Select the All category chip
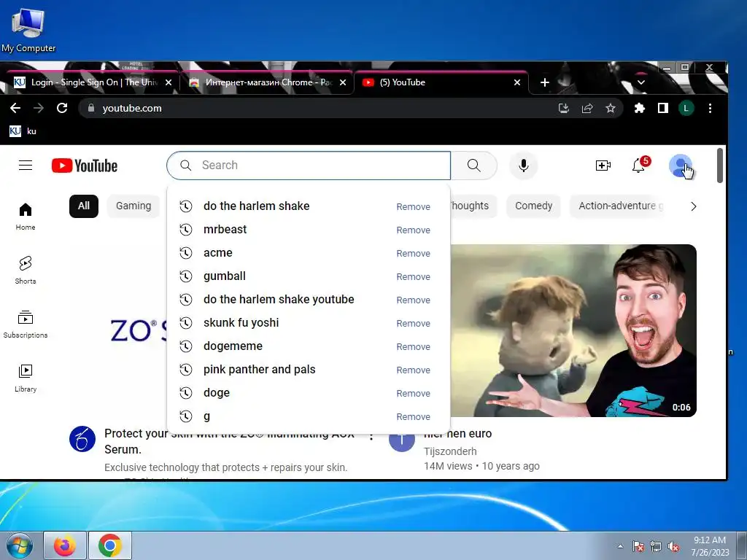This screenshot has width=747, height=560. [84, 206]
